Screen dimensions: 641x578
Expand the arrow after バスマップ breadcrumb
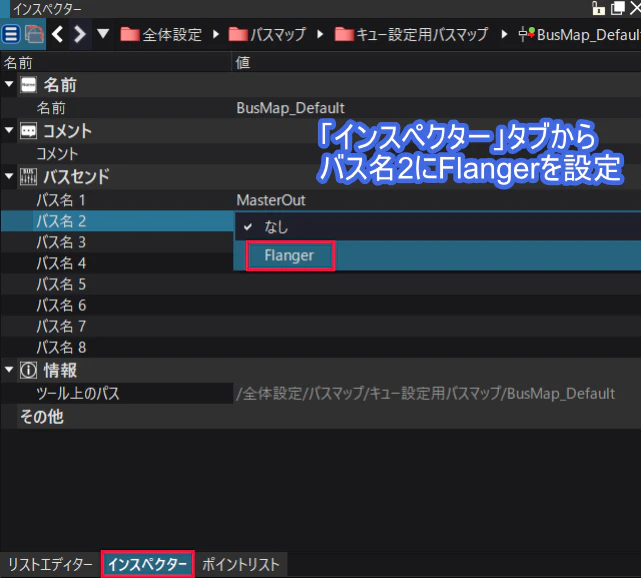(x=320, y=34)
